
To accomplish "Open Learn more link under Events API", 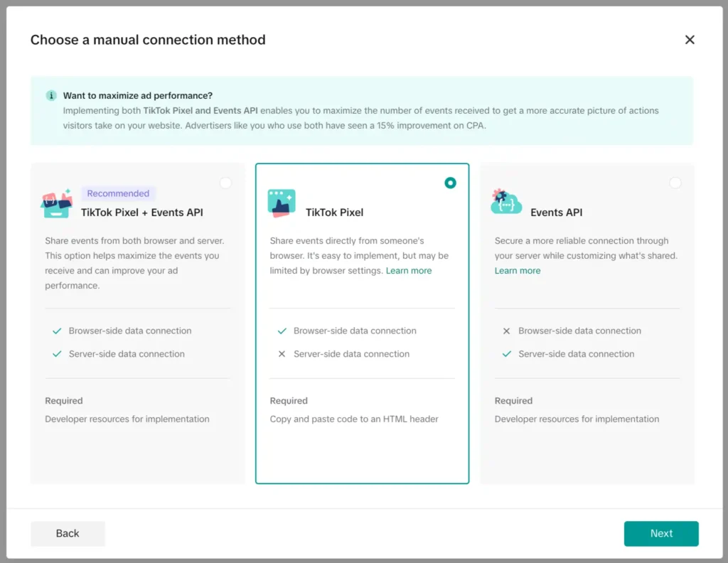I will tap(518, 271).
